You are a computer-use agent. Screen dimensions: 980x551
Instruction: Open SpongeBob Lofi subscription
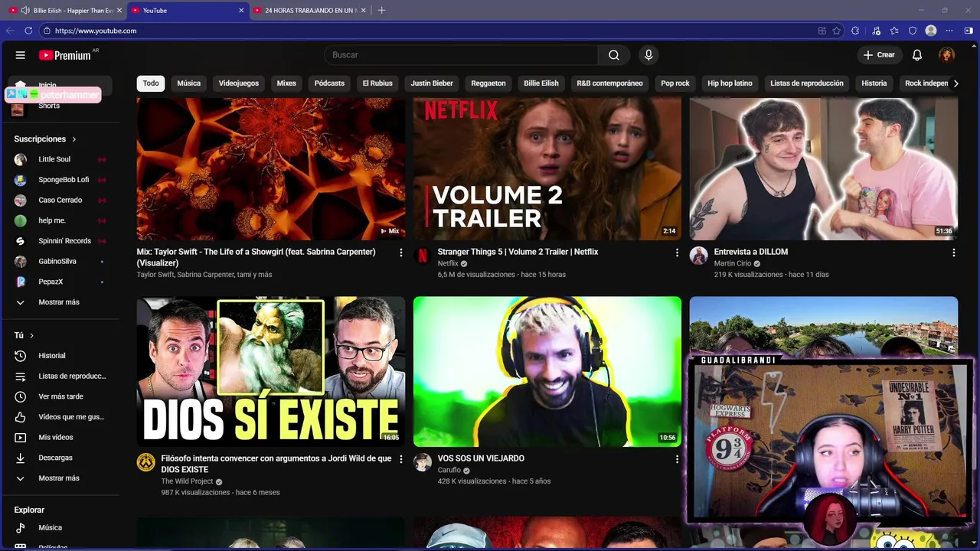[x=60, y=180]
